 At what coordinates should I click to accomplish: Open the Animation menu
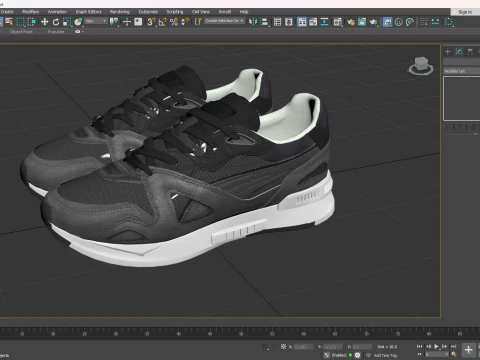[57, 12]
